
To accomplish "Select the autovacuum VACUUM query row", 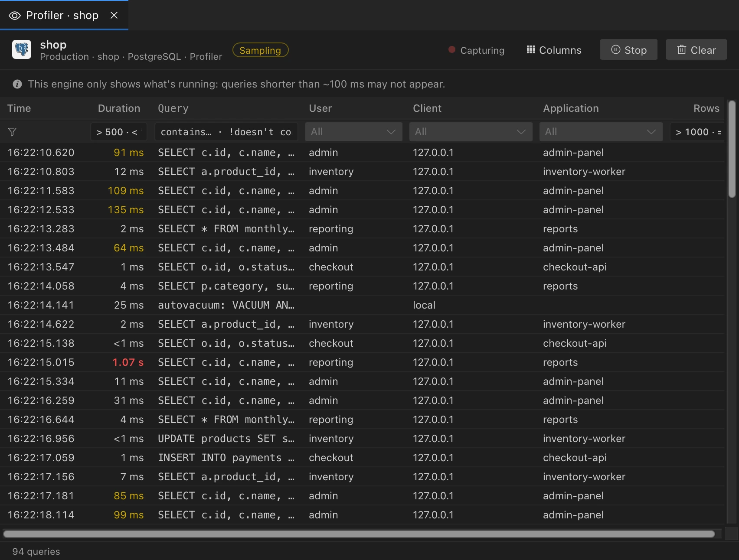I will tap(363, 305).
